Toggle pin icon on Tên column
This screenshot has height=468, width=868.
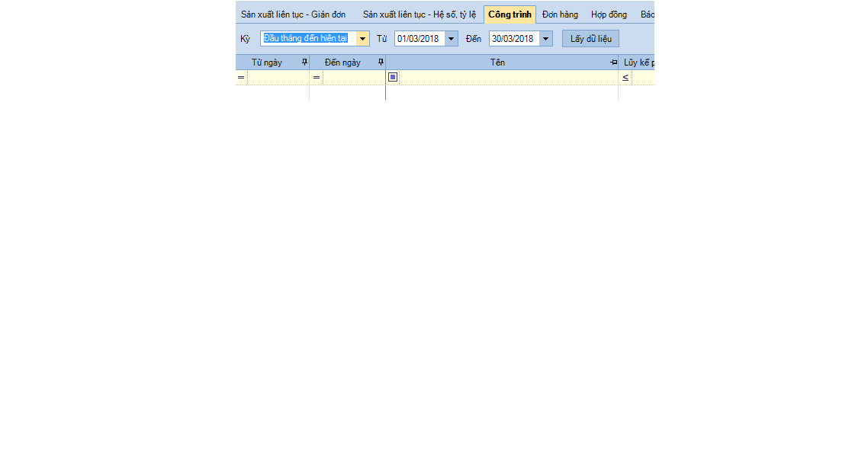click(x=613, y=63)
